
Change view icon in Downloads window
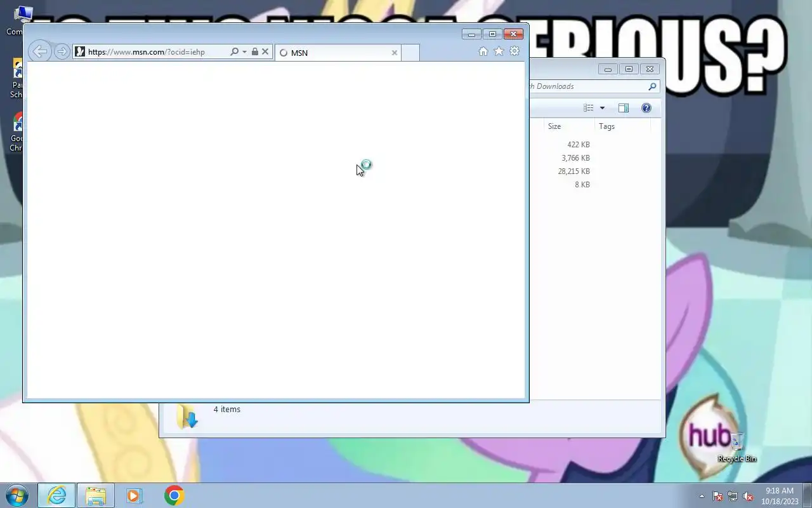coord(588,108)
